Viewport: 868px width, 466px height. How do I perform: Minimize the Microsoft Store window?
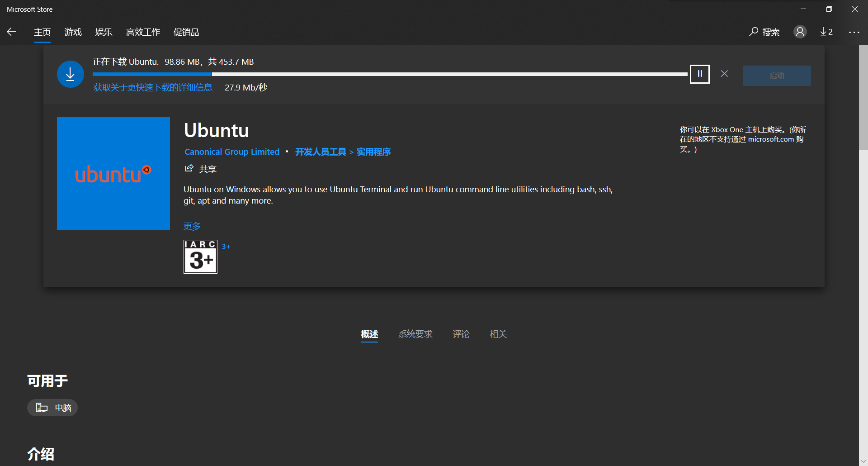[x=803, y=9]
